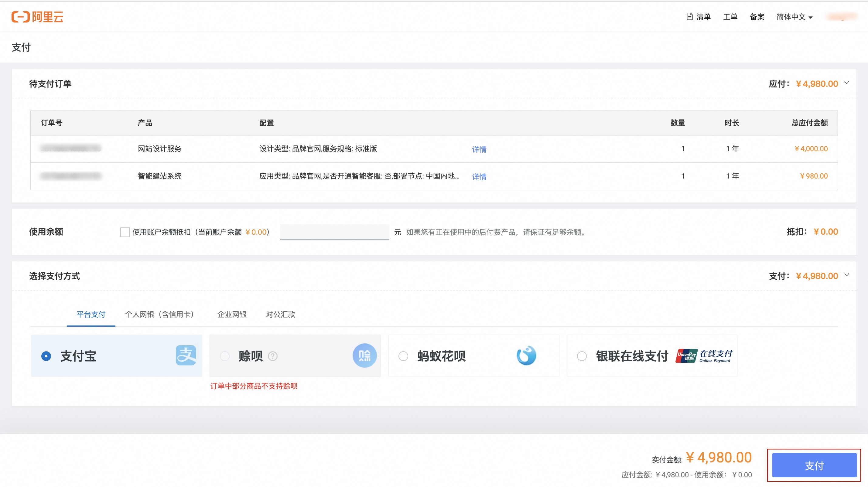Collapse the 选择支付方式 section chevron

point(847,275)
